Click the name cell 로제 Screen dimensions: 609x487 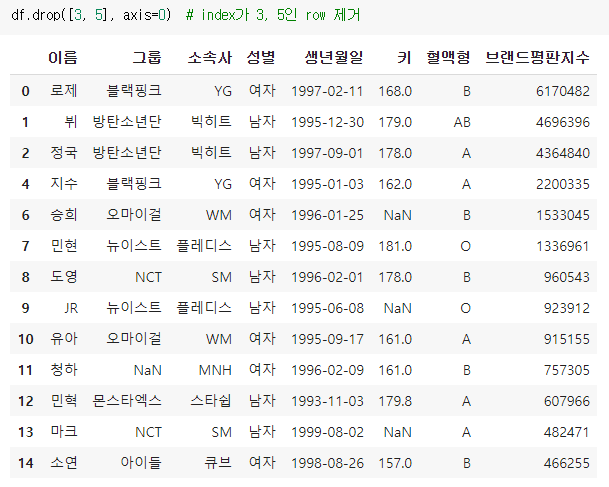click(x=64, y=91)
